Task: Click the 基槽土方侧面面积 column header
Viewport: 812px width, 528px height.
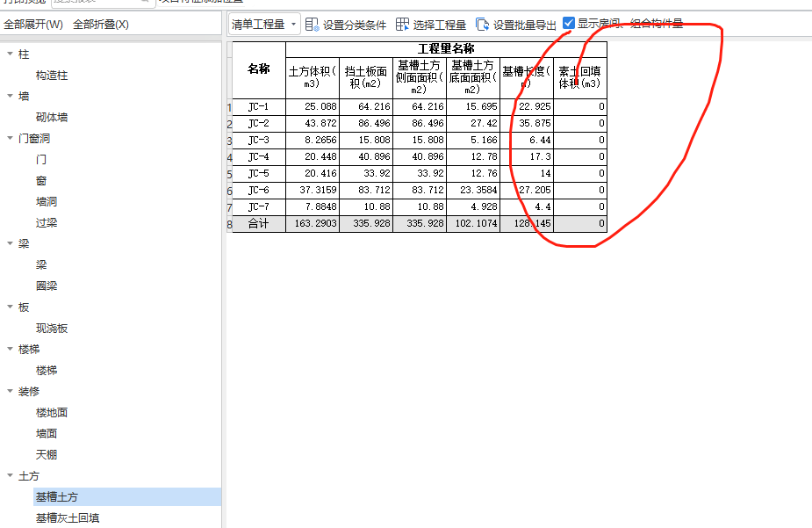Action: tap(420, 77)
